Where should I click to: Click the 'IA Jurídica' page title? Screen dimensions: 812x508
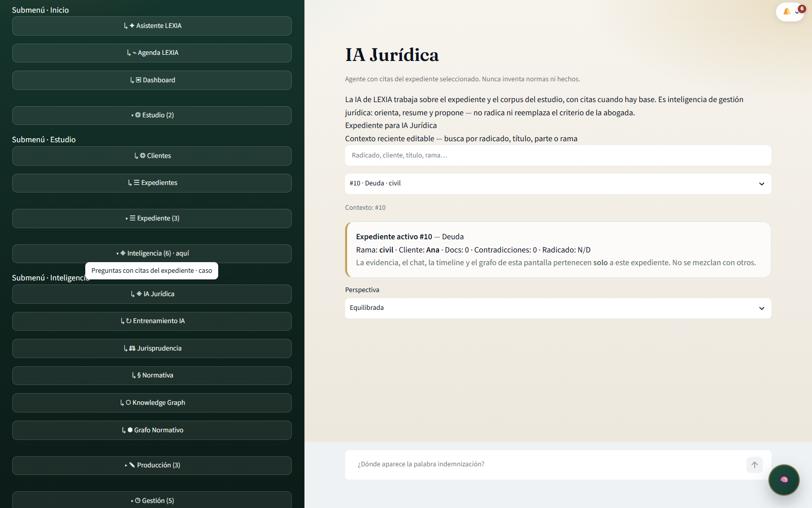tap(392, 55)
